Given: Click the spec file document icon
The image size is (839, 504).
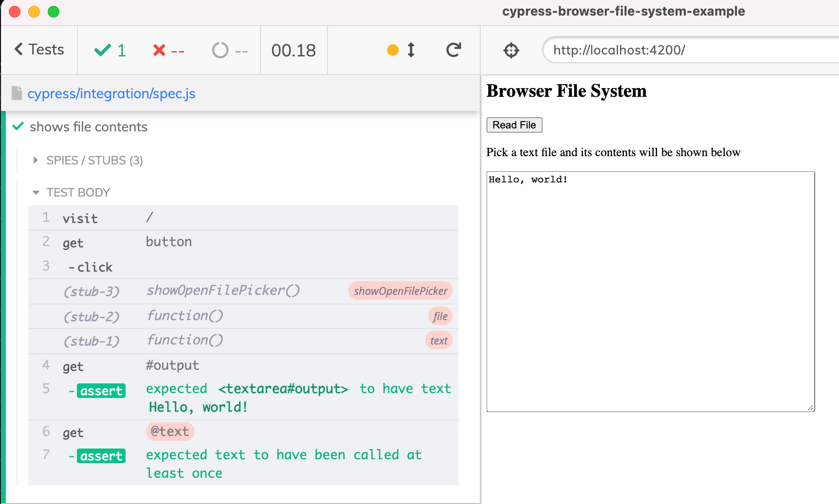Looking at the screenshot, I should 18,92.
